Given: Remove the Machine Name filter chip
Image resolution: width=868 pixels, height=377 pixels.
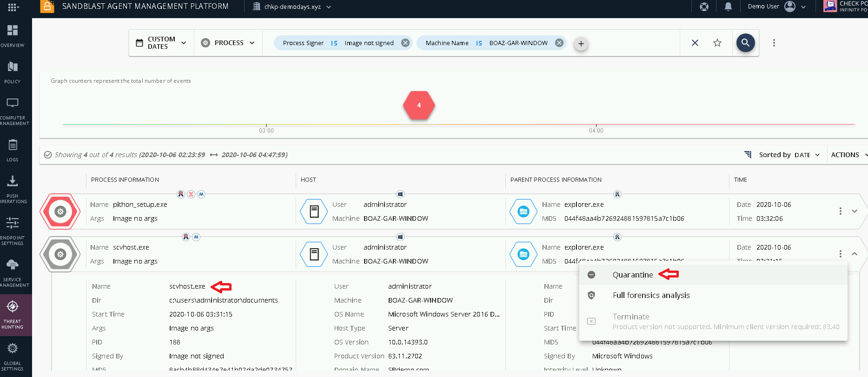Looking at the screenshot, I should [559, 43].
